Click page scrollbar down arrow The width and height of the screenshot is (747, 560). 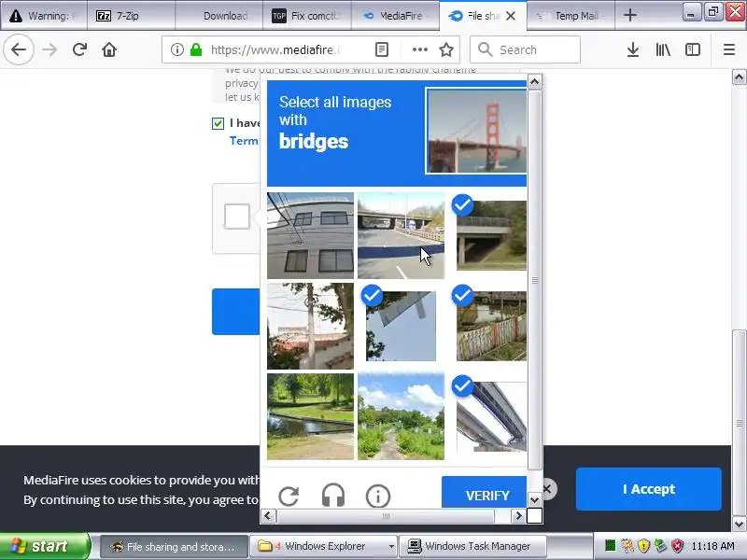(739, 524)
